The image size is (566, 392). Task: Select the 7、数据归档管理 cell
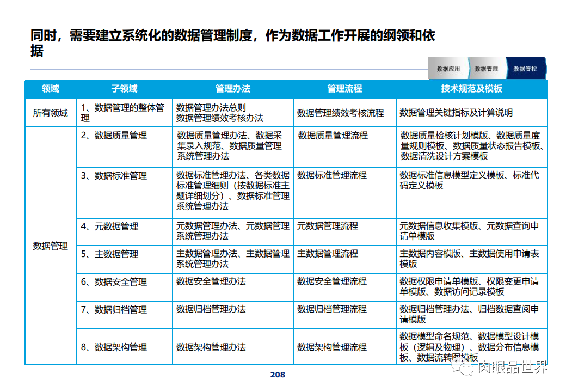tap(124, 315)
